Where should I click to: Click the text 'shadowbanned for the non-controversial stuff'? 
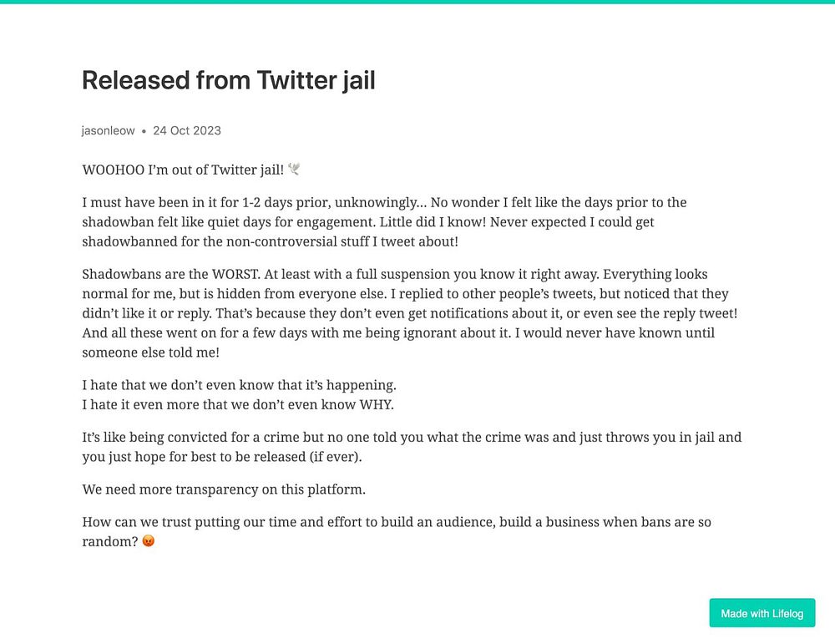click(x=225, y=241)
